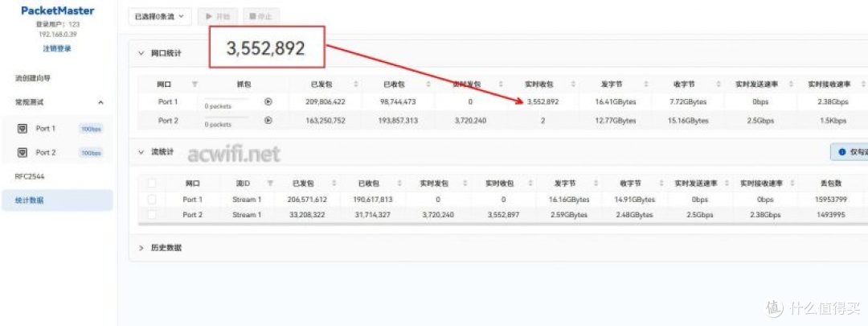Click the Port 1 capture progress bar

pyautogui.click(x=227, y=101)
